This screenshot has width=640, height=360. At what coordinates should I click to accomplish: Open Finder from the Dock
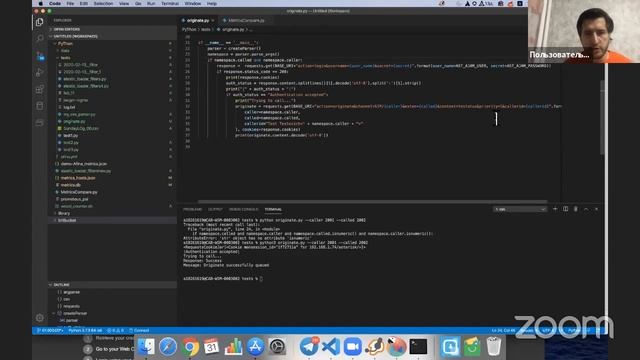coord(146,347)
